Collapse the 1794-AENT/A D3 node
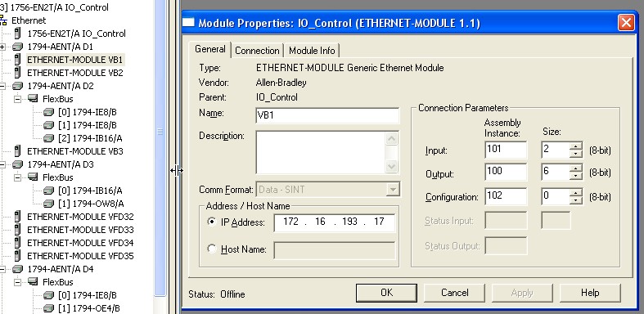The height and width of the screenshot is (314, 644). click(2, 164)
